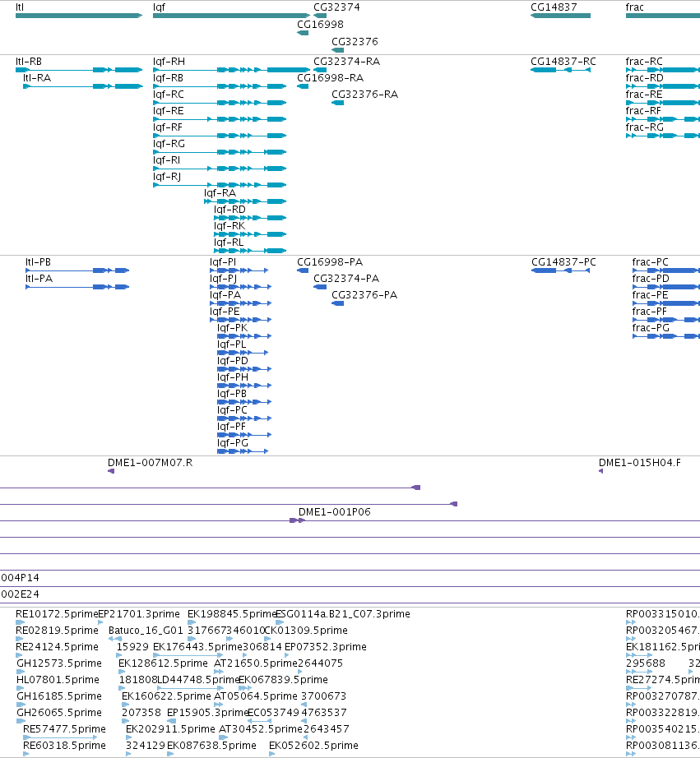Click the 004P14 clone label

[21, 578]
